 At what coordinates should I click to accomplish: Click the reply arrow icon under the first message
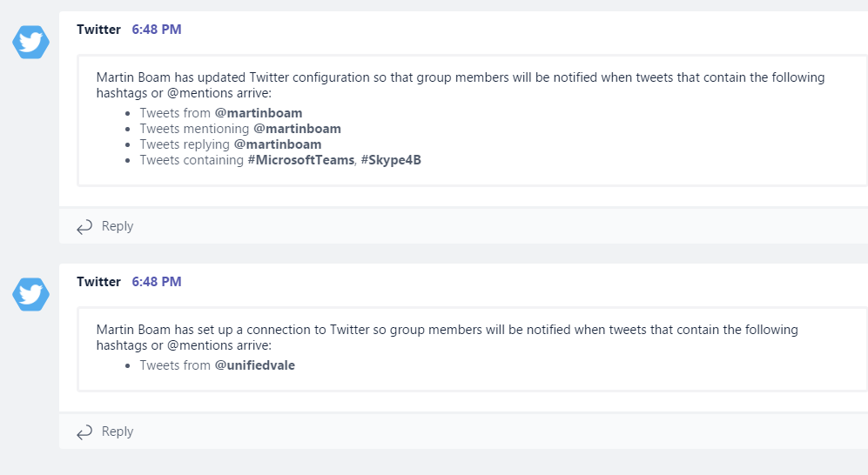pyautogui.click(x=84, y=227)
